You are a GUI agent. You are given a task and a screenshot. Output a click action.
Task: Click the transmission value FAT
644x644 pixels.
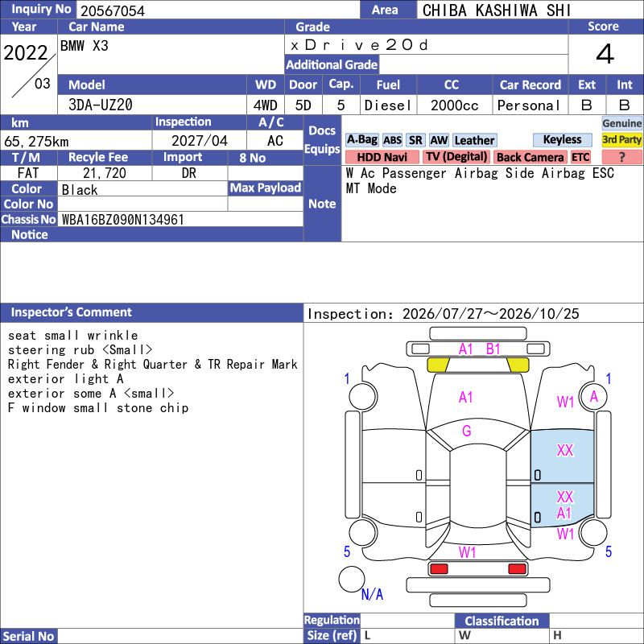28,173
